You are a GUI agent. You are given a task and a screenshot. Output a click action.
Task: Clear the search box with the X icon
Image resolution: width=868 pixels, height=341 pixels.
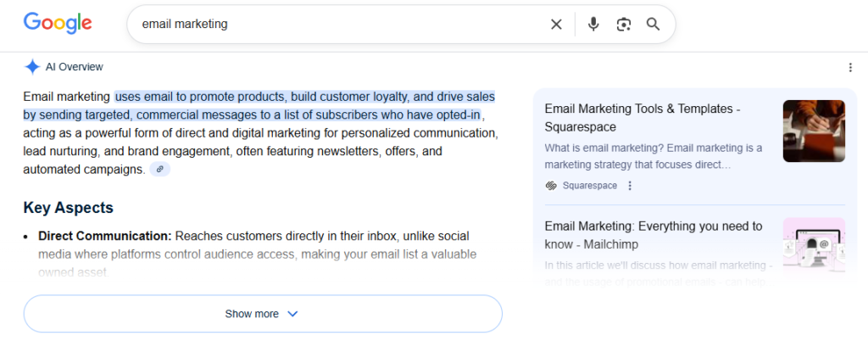point(556,25)
